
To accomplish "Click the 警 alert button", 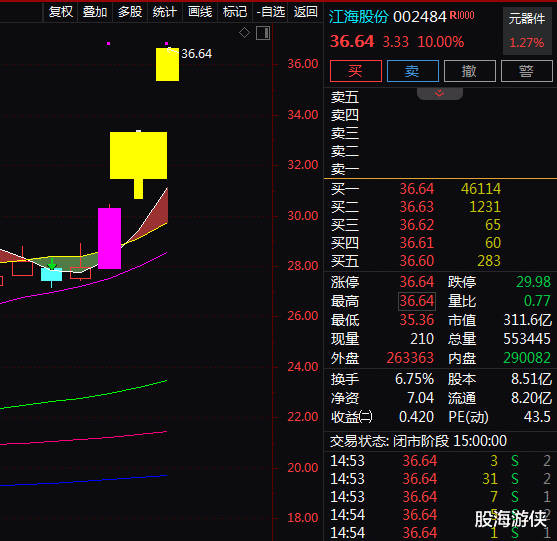I will pos(526,71).
